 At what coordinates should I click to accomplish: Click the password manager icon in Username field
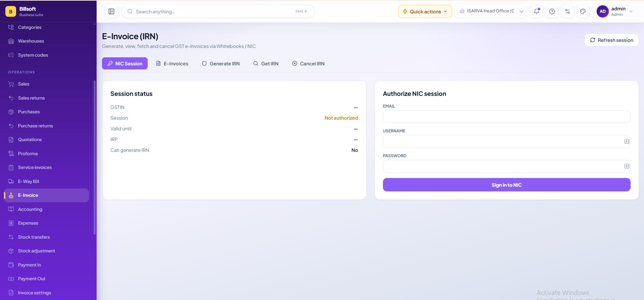point(627,141)
